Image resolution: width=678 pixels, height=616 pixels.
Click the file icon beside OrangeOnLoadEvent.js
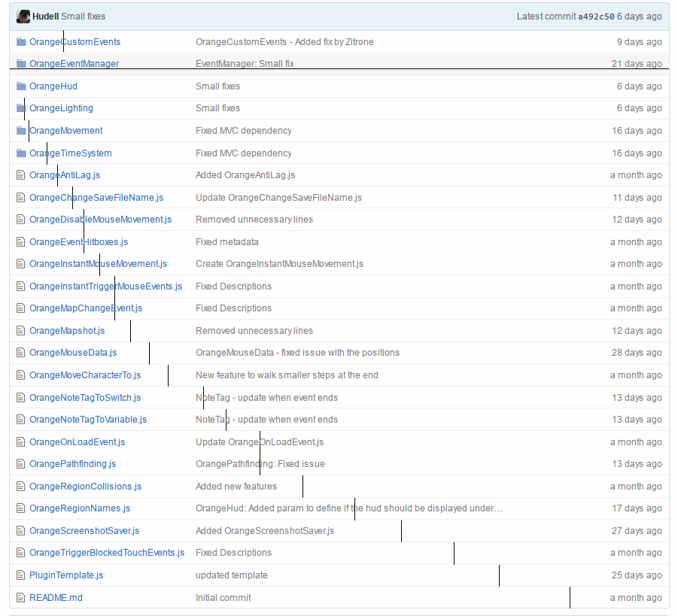pos(20,442)
